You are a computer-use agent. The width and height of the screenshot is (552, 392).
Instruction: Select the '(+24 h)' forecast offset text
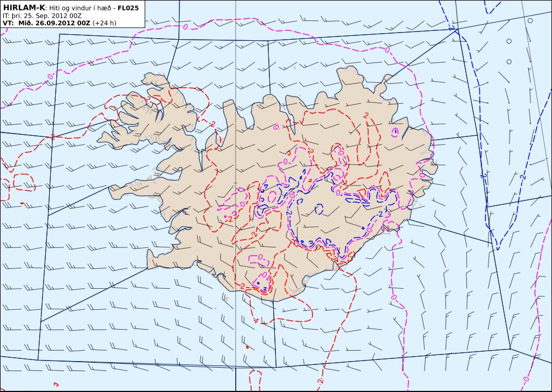(x=104, y=23)
